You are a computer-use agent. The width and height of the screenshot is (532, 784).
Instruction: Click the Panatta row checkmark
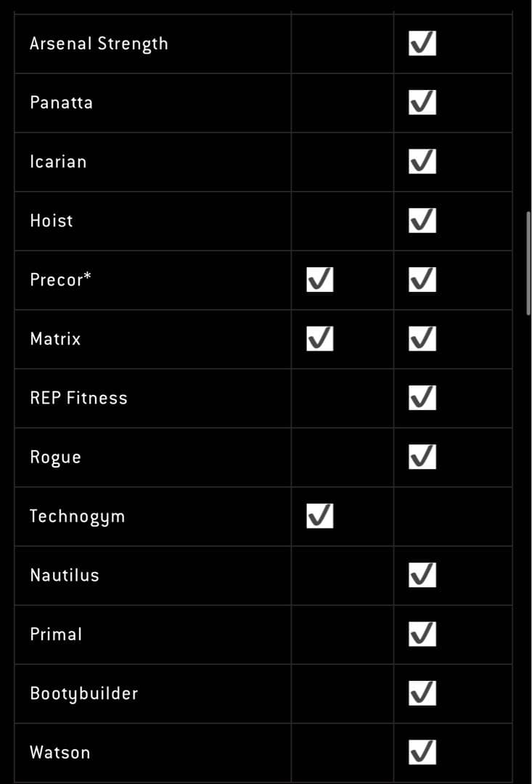pyautogui.click(x=422, y=102)
